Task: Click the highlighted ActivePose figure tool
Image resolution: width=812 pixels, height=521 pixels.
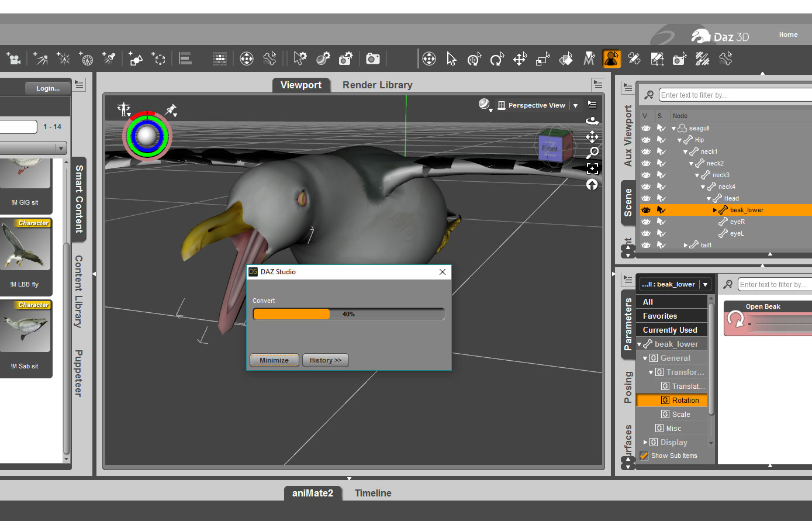Action: 611,58
